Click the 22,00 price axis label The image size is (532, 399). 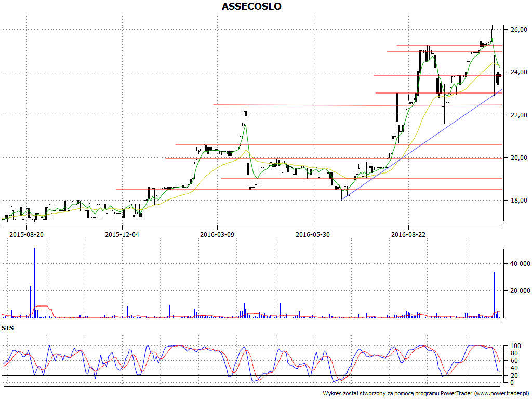(519, 115)
